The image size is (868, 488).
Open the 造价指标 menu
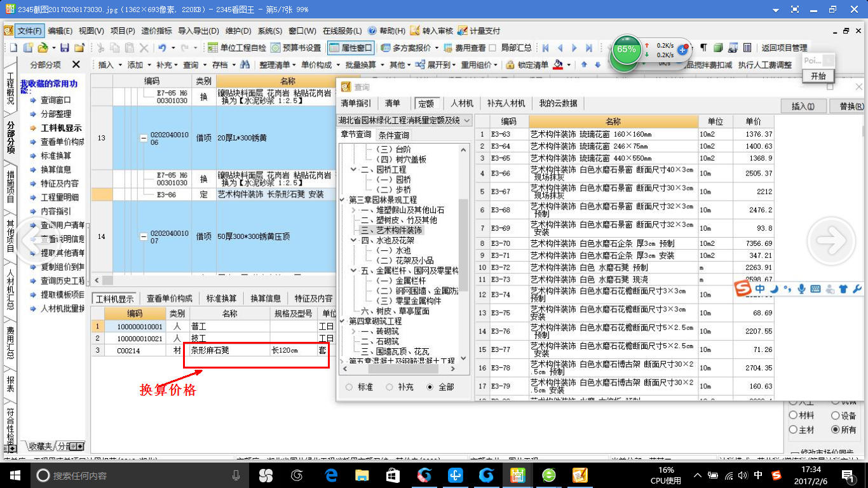point(156,30)
